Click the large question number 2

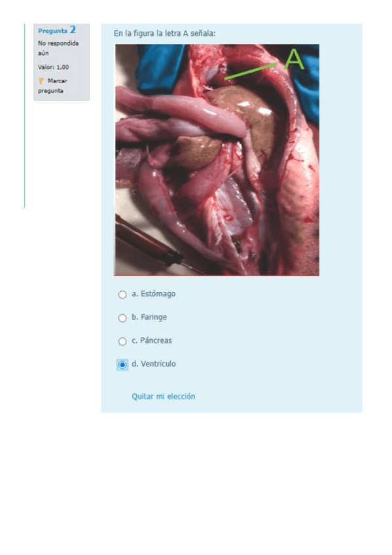pyautogui.click(x=73, y=29)
